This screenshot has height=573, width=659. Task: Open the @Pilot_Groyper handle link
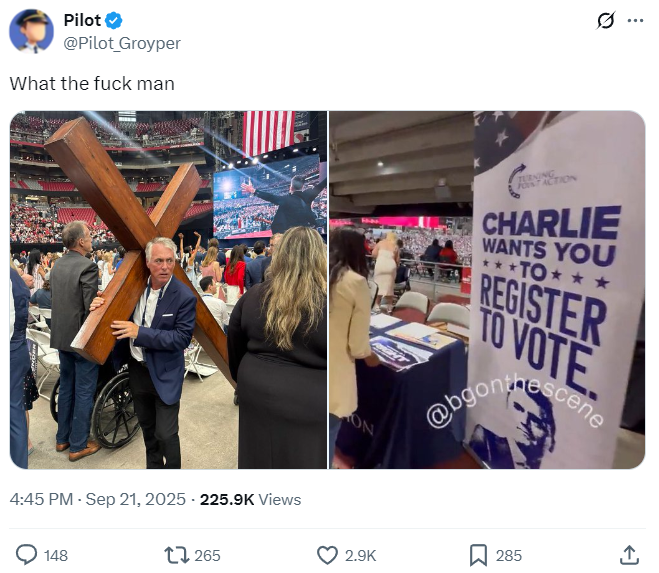[122, 43]
